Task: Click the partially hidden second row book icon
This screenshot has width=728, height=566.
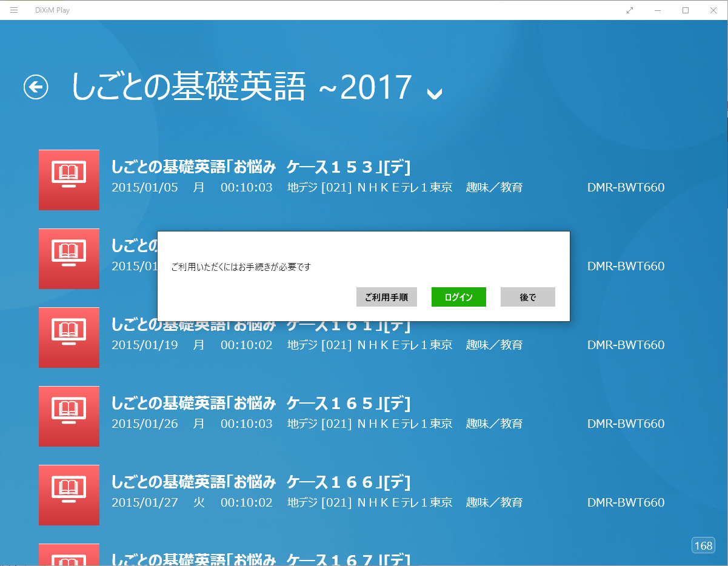Action: pyautogui.click(x=69, y=259)
